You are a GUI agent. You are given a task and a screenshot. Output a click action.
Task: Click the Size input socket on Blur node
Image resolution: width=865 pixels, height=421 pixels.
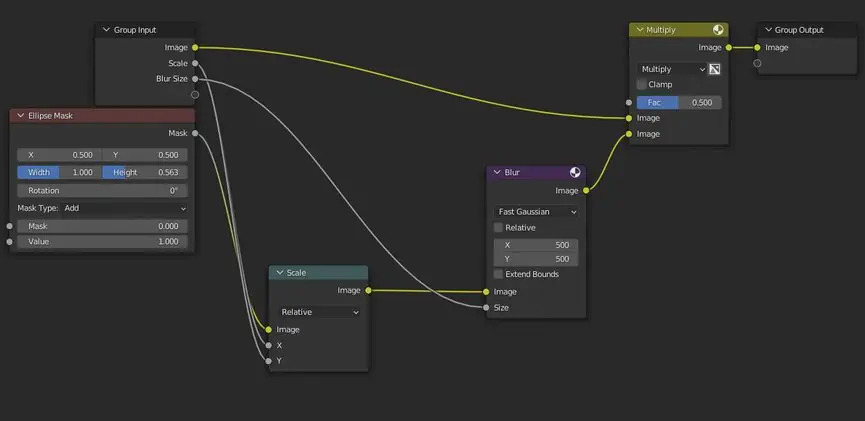coord(486,308)
